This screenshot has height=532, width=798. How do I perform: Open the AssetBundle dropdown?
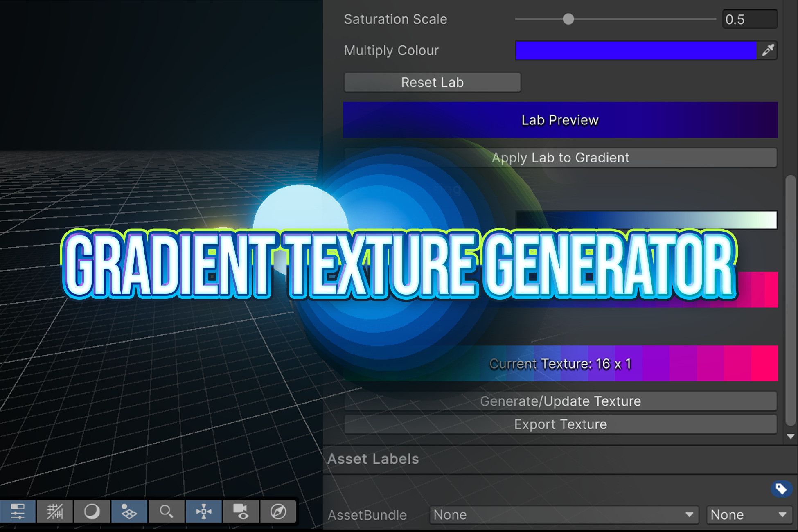click(564, 515)
